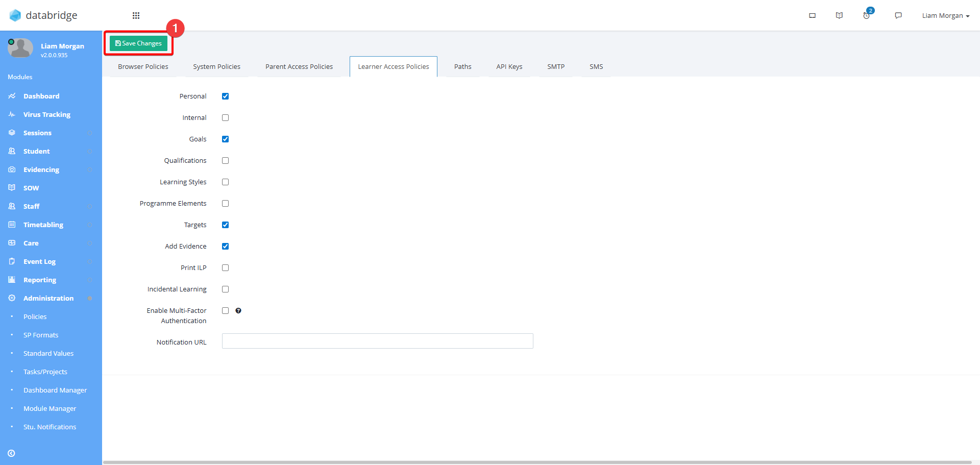Image resolution: width=980 pixels, height=465 pixels.
Task: Switch to the Browser Policies tab
Action: pos(143,66)
